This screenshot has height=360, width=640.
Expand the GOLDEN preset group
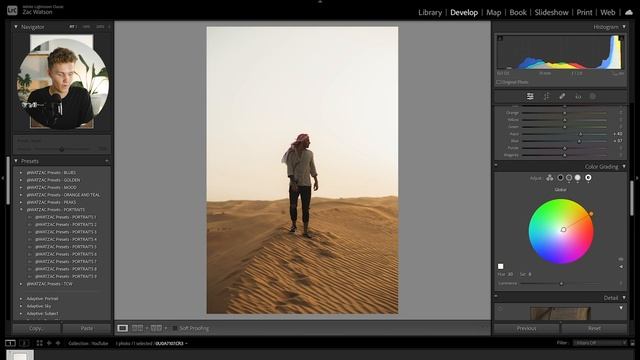click(21, 180)
